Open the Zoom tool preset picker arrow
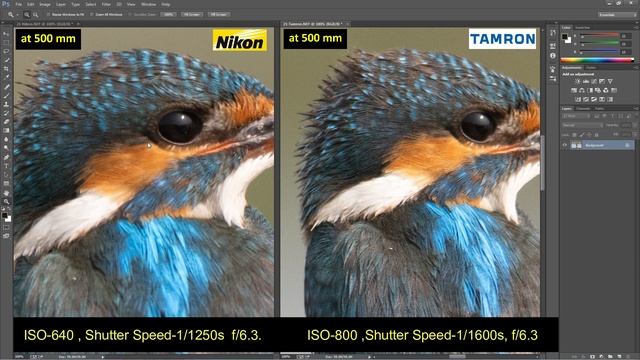Image resolution: width=640 pixels, height=360 pixels. click(x=17, y=14)
